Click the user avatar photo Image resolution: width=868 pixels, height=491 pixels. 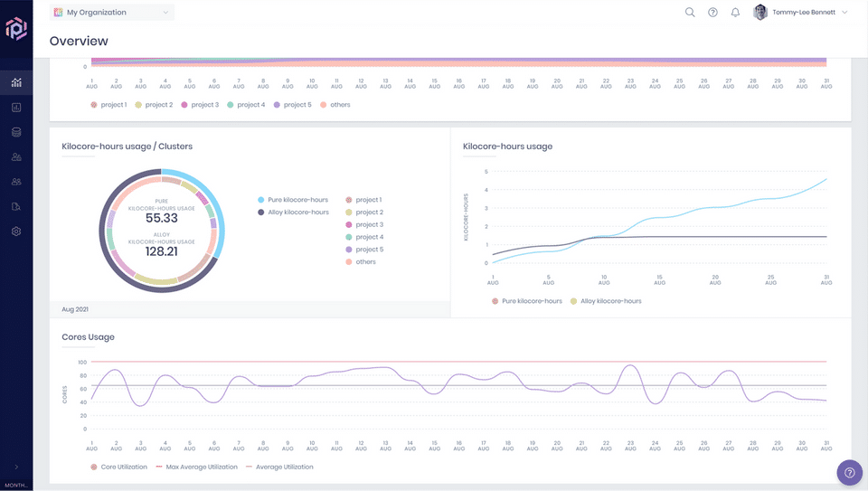[760, 12]
